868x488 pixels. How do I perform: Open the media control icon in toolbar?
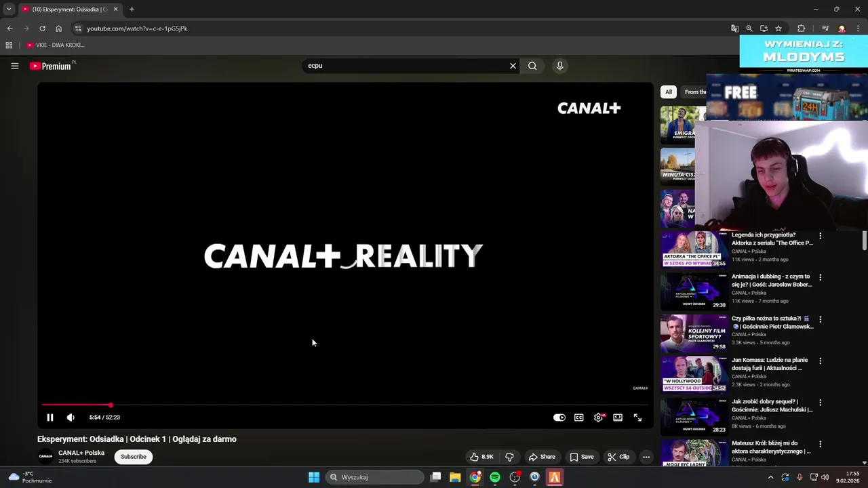[825, 28]
